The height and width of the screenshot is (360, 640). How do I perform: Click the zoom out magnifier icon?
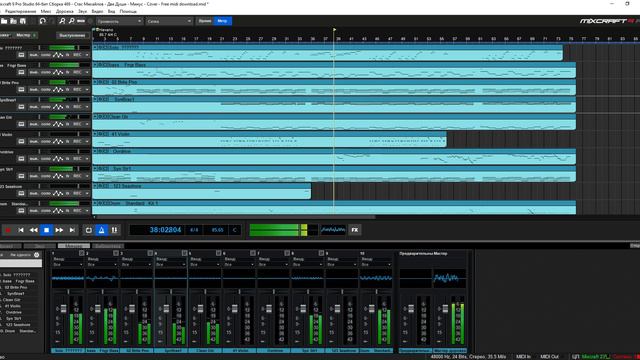pos(71,21)
